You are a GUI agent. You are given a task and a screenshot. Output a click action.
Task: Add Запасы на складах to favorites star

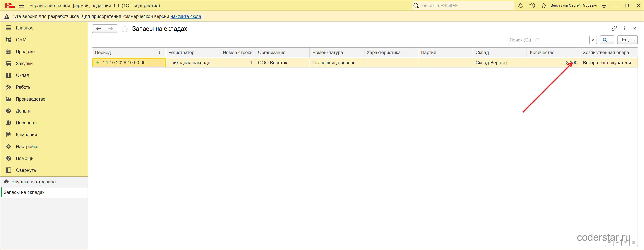[125, 29]
